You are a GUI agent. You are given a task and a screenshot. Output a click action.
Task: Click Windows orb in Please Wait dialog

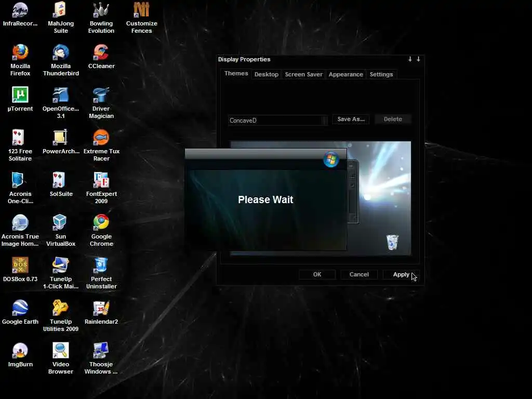(x=331, y=159)
